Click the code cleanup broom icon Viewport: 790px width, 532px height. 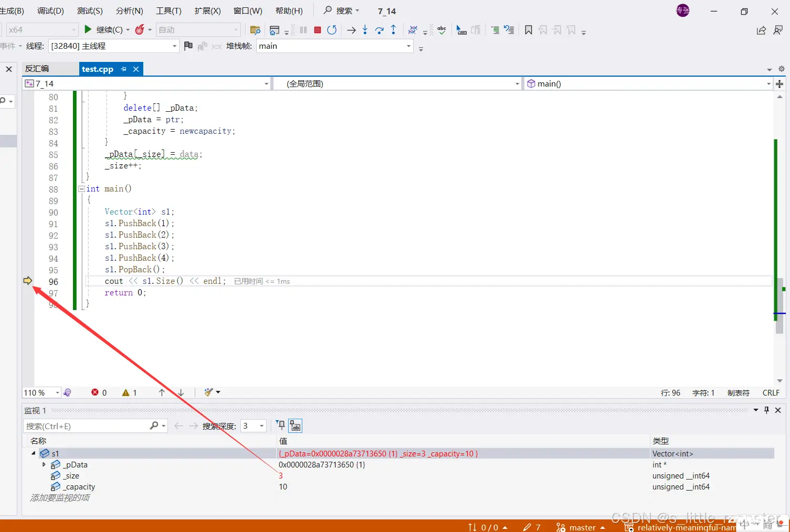point(209,392)
